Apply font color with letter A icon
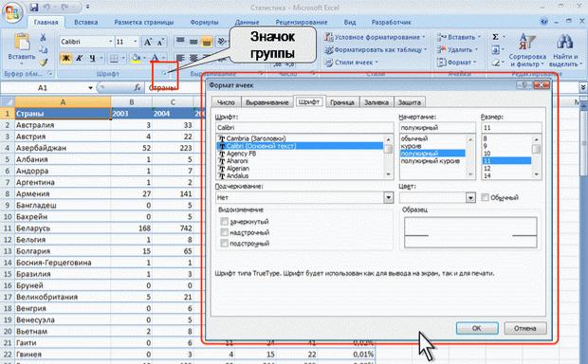The height and width of the screenshot is (364, 588). pyautogui.click(x=155, y=58)
